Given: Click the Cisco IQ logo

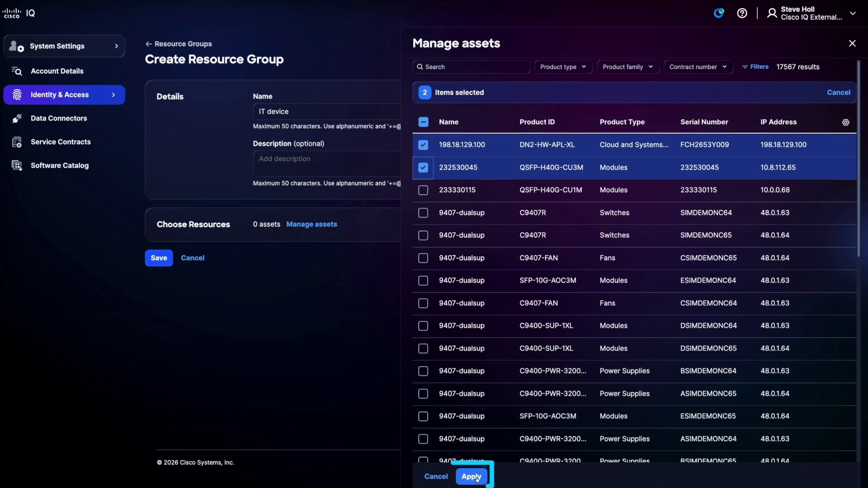Looking at the screenshot, I should [18, 13].
